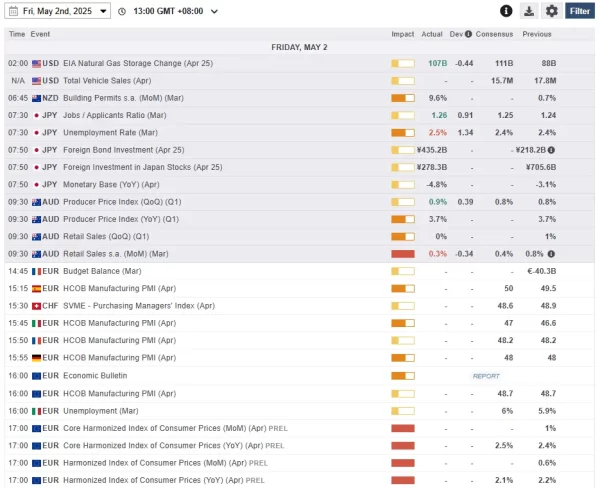This screenshot has height=488, width=600.
Task: Open SVME - Purchasing Managers' Index event
Action: 139,306
